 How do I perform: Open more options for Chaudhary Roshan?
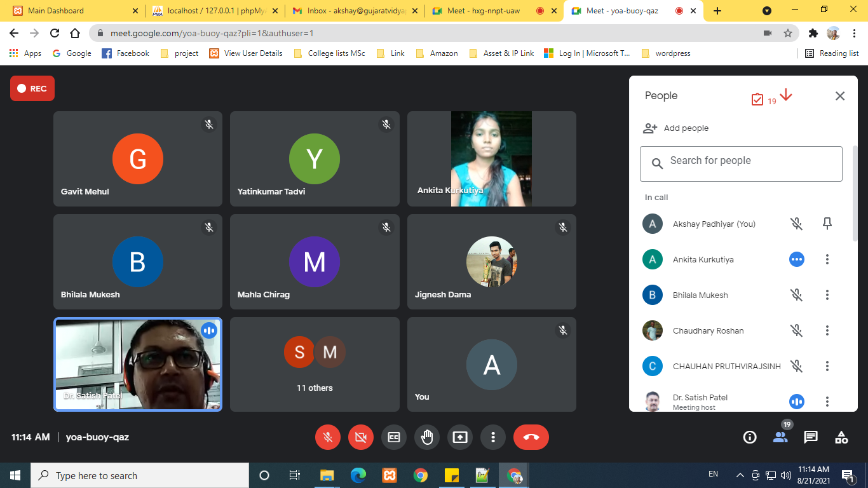click(x=827, y=330)
